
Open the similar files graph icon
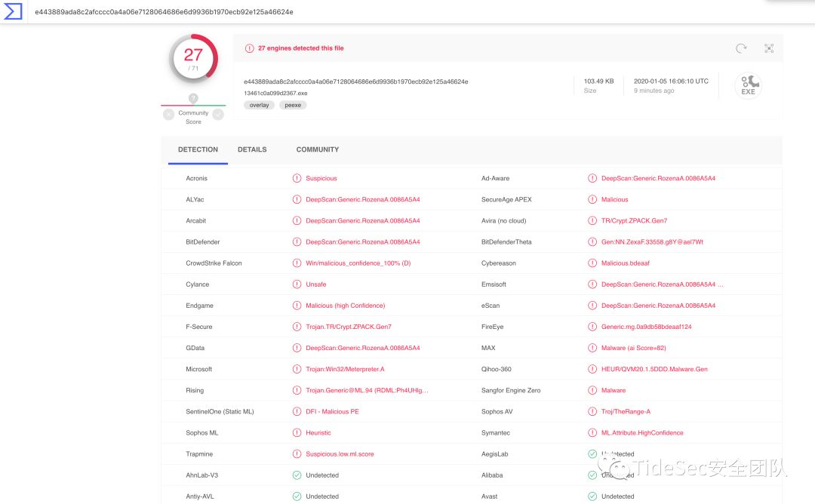tap(769, 48)
